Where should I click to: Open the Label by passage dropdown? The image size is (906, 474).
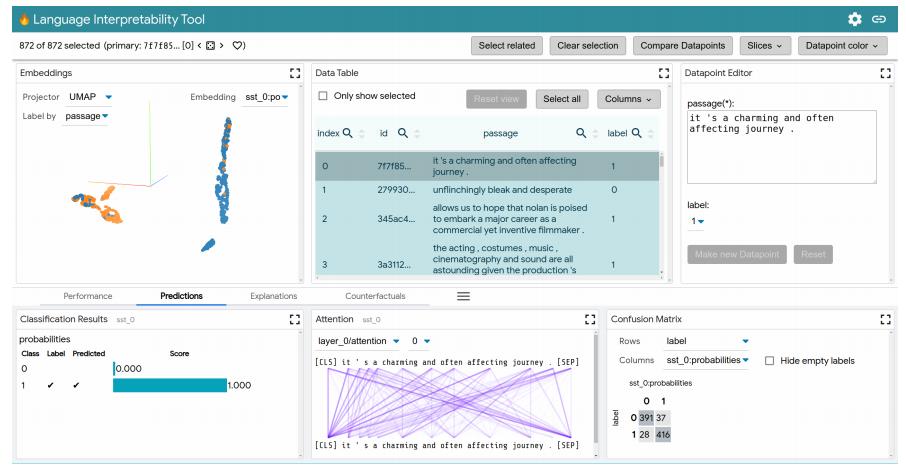(87, 116)
